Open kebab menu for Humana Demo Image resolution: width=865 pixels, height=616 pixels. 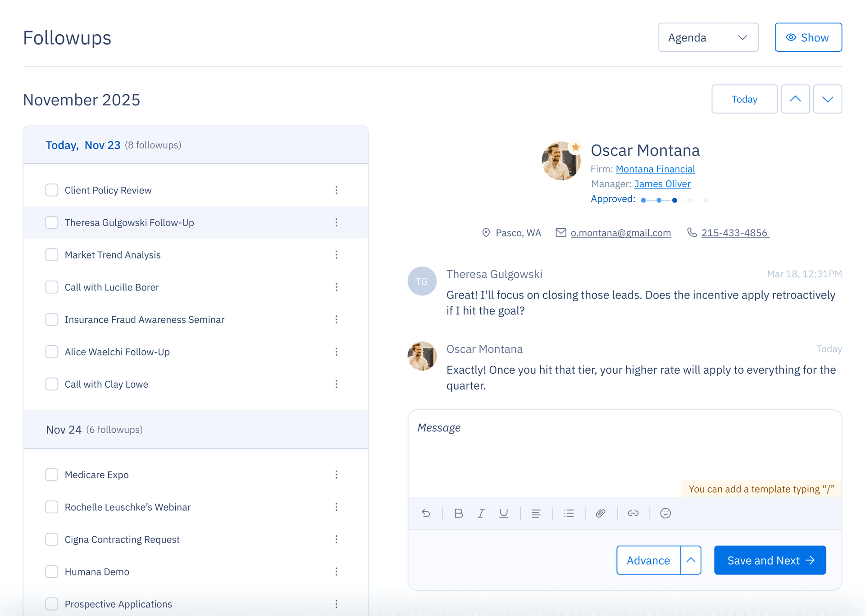pyautogui.click(x=336, y=572)
